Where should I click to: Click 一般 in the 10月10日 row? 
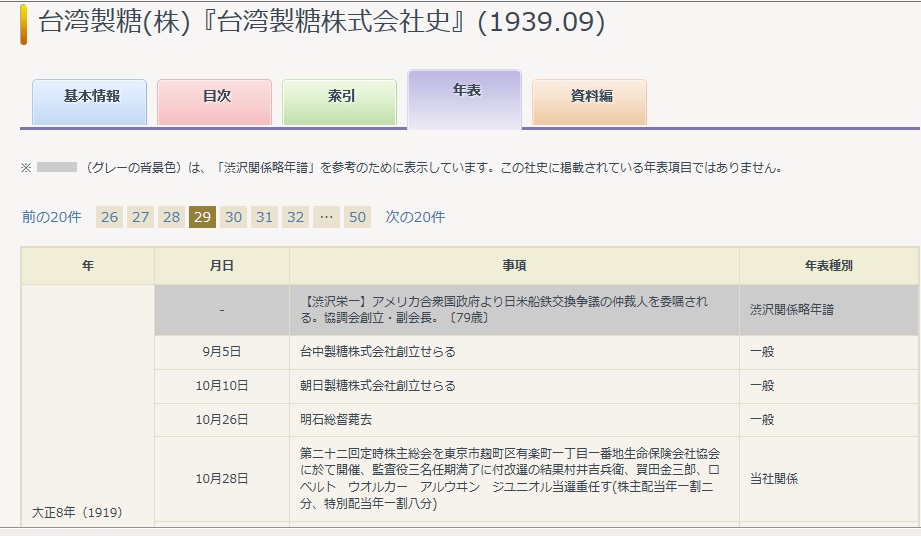762,386
